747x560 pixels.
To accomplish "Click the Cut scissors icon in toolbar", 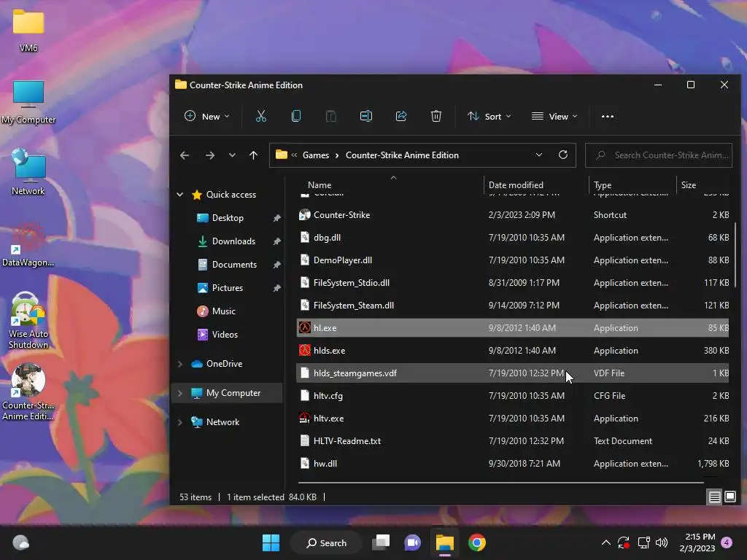I will click(x=260, y=116).
